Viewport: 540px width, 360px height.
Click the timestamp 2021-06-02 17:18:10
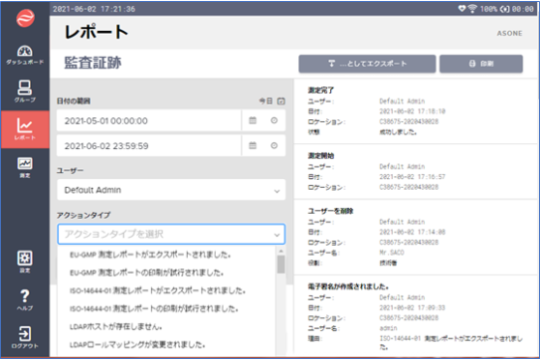[412, 111]
